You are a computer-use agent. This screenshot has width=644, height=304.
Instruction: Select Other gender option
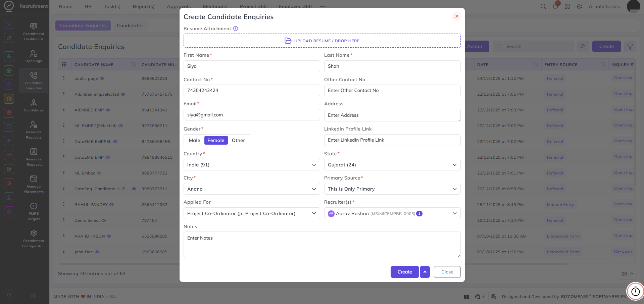(x=238, y=140)
